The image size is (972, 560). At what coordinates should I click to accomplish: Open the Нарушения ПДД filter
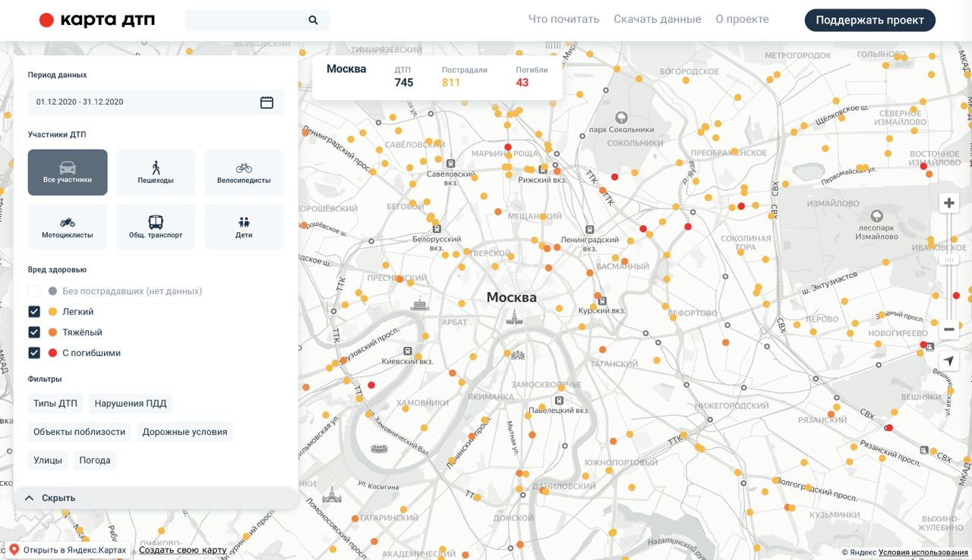(x=131, y=403)
